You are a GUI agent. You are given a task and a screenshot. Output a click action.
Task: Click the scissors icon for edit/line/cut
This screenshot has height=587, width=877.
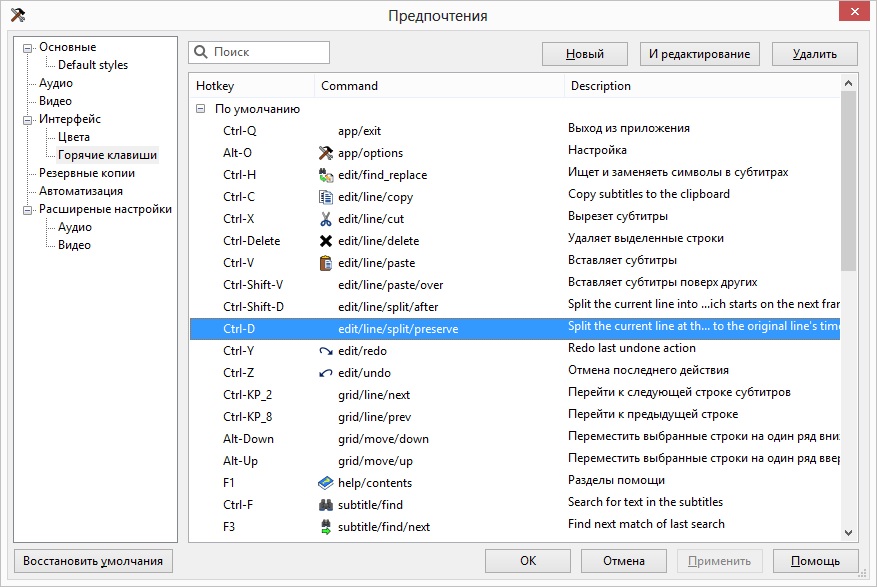(x=325, y=219)
